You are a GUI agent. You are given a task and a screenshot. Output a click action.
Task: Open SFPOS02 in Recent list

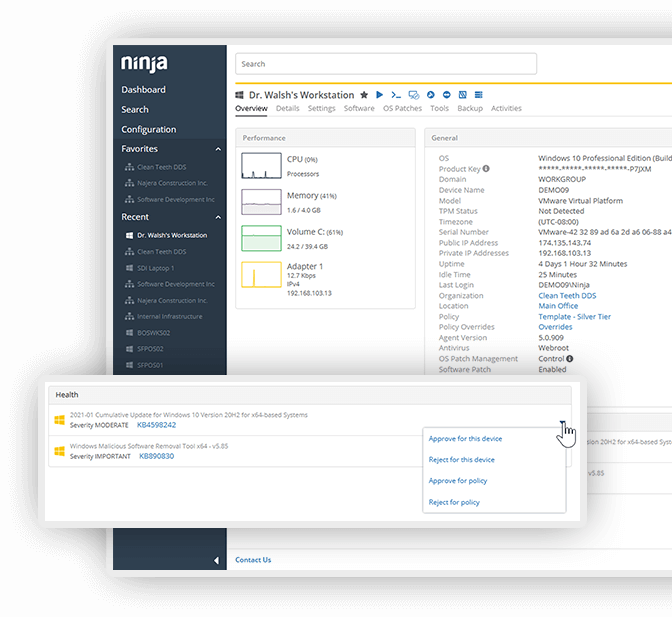(150, 349)
